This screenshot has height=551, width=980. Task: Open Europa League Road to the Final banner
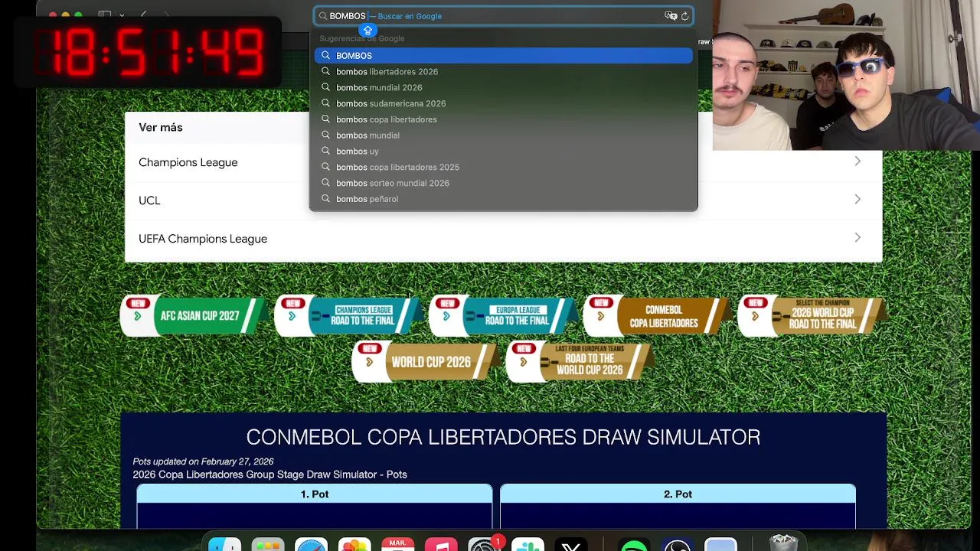point(502,315)
